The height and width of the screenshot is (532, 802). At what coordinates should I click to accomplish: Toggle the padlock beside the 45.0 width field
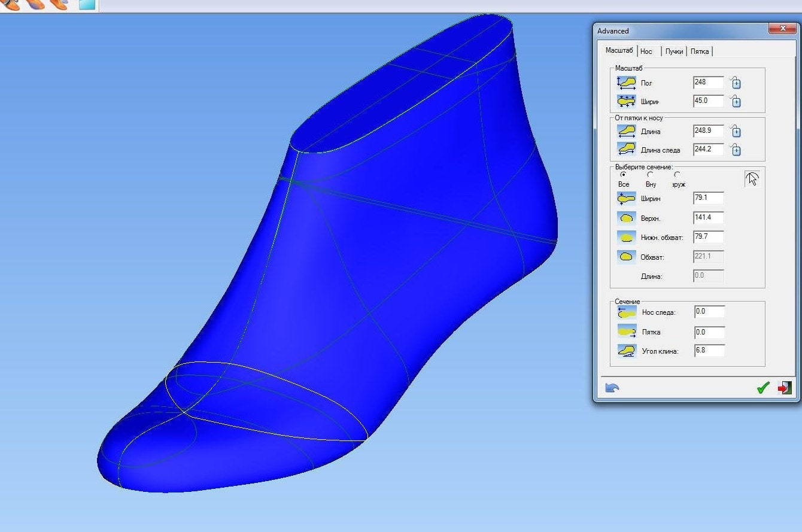pos(736,101)
